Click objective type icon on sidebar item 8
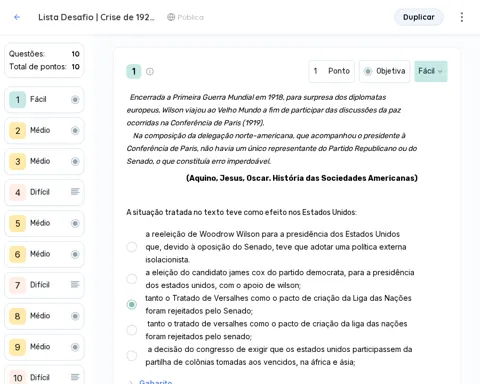Image resolution: width=480 pixels, height=384 pixels. pos(75,316)
